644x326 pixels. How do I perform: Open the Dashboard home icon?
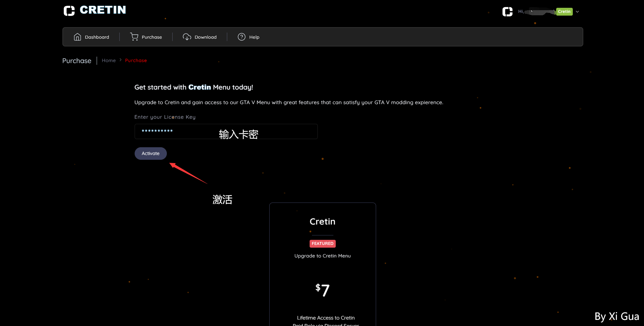[77, 37]
